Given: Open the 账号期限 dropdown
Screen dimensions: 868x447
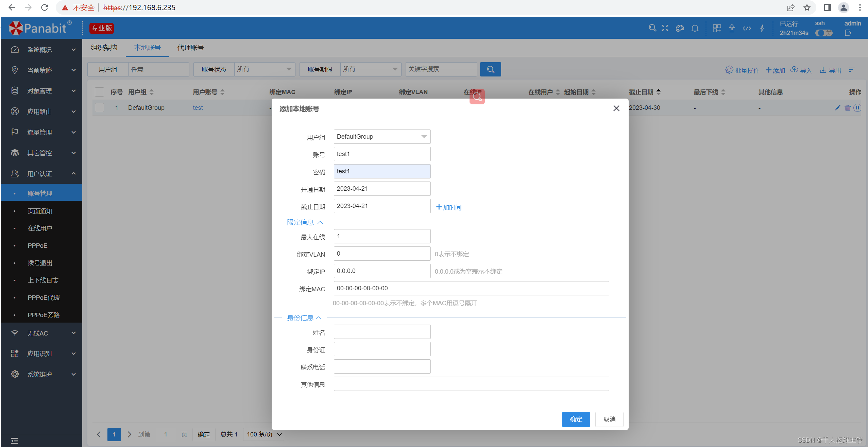Looking at the screenshot, I should tap(371, 69).
